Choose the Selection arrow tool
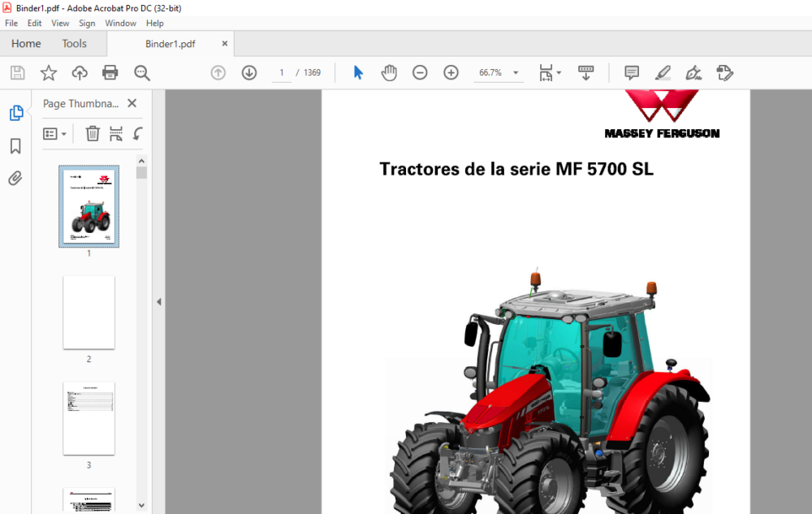This screenshot has height=514, width=812. (358, 73)
